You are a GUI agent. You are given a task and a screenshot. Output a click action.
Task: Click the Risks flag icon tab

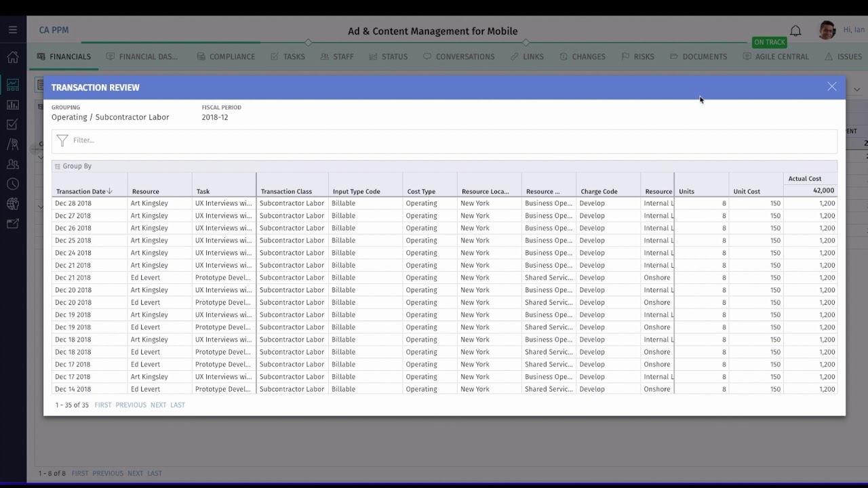pyautogui.click(x=625, y=57)
